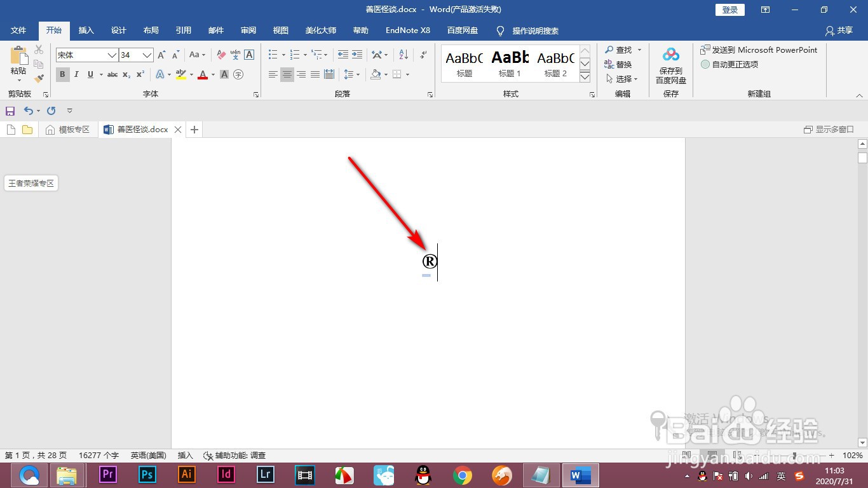Click 发送到 Microsoft PowerPoint

click(759, 50)
